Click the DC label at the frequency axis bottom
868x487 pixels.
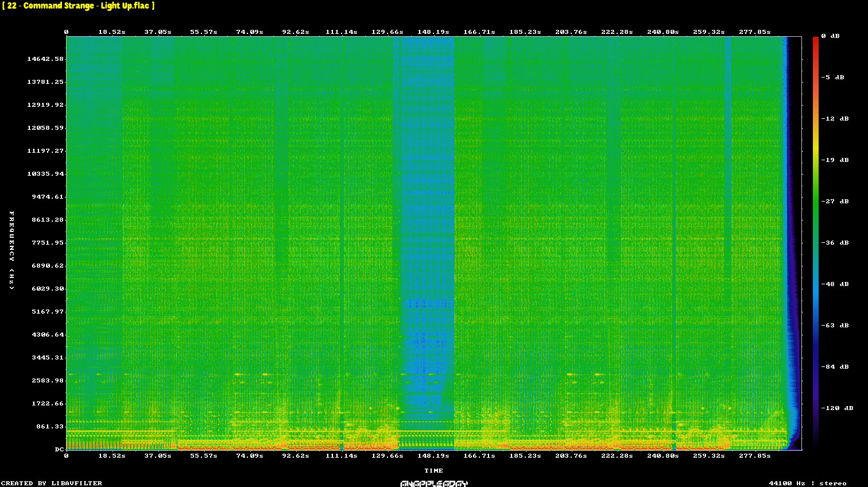pyautogui.click(x=59, y=450)
